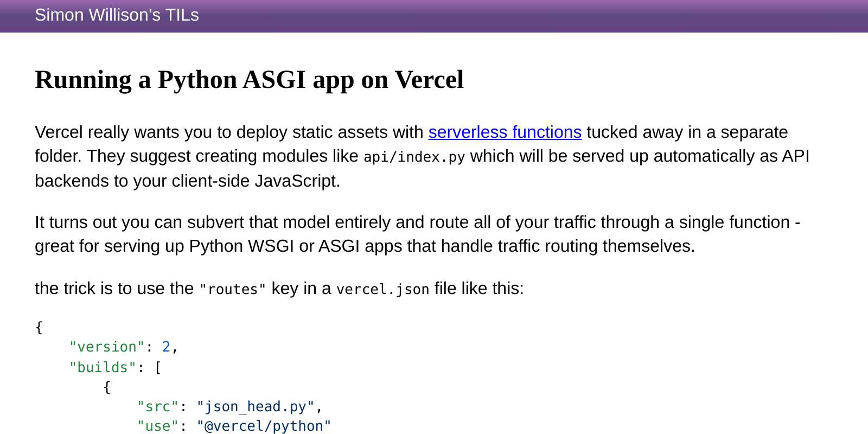Click the "routes" inline code snippet
The height and width of the screenshot is (434, 868).
pos(231,289)
